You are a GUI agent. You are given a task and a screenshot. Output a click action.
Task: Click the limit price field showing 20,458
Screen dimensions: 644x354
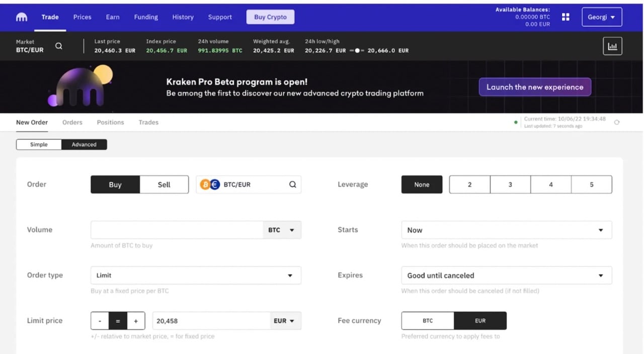tap(211, 321)
